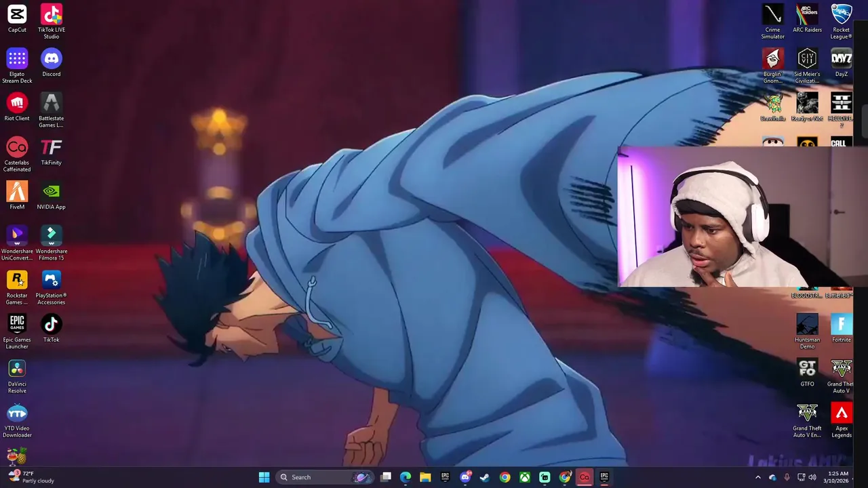Launch Apex Legends desktop icon
This screenshot has width=868, height=488.
[842, 420]
